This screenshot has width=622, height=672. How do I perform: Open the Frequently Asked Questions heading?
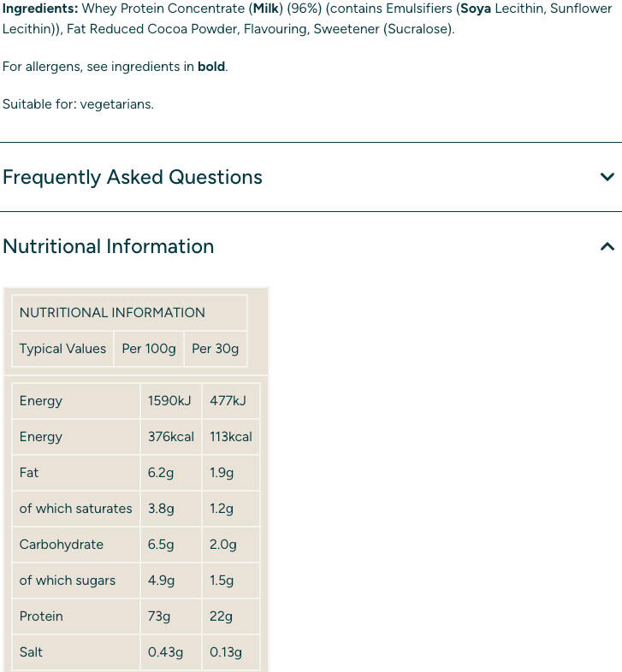[132, 177]
